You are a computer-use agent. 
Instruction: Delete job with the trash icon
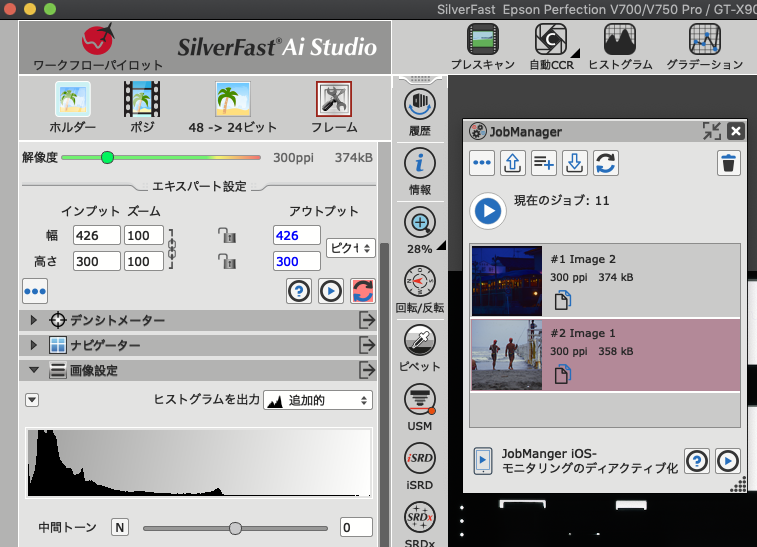click(729, 163)
